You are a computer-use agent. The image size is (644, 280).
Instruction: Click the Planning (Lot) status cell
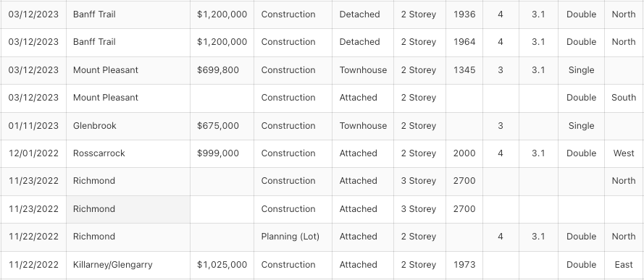tap(293, 237)
